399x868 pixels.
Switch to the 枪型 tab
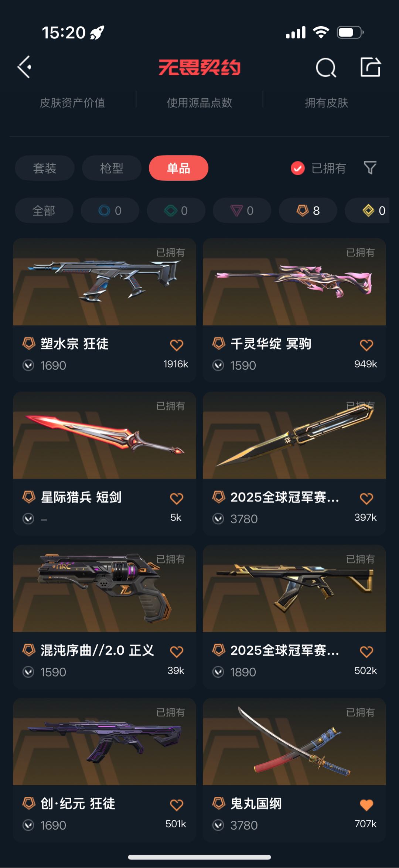point(112,168)
